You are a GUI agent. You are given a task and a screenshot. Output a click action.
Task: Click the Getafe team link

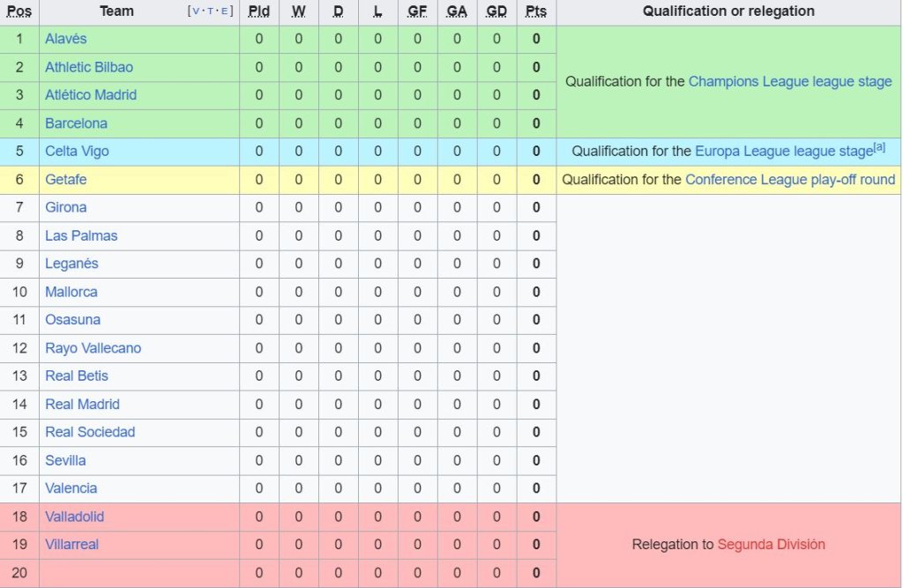[x=66, y=180]
